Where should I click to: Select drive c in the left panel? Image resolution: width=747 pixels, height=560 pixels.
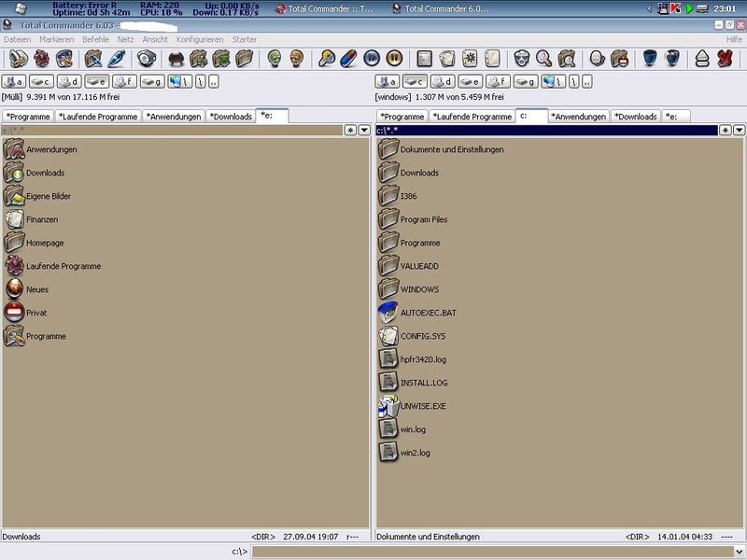[41, 81]
